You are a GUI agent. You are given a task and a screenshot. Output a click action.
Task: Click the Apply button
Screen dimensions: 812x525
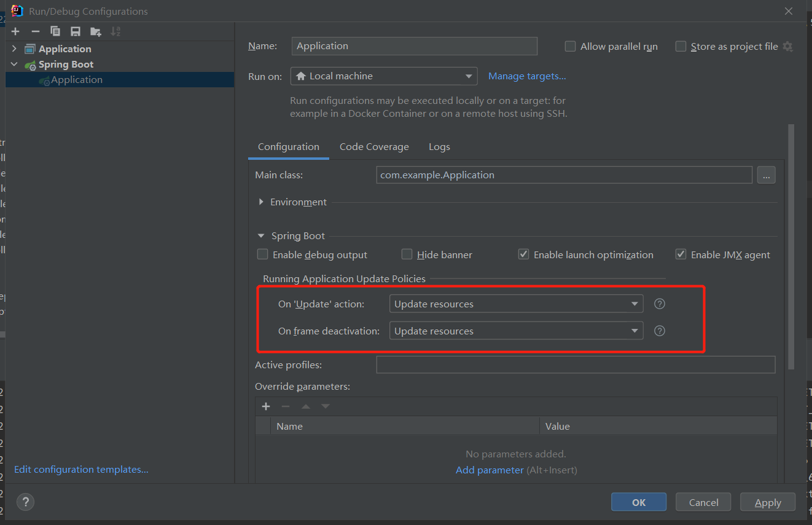(x=768, y=502)
